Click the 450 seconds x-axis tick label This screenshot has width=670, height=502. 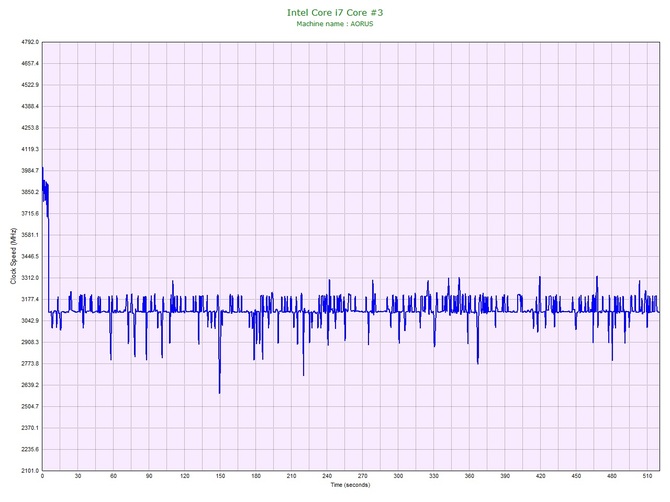(576, 476)
